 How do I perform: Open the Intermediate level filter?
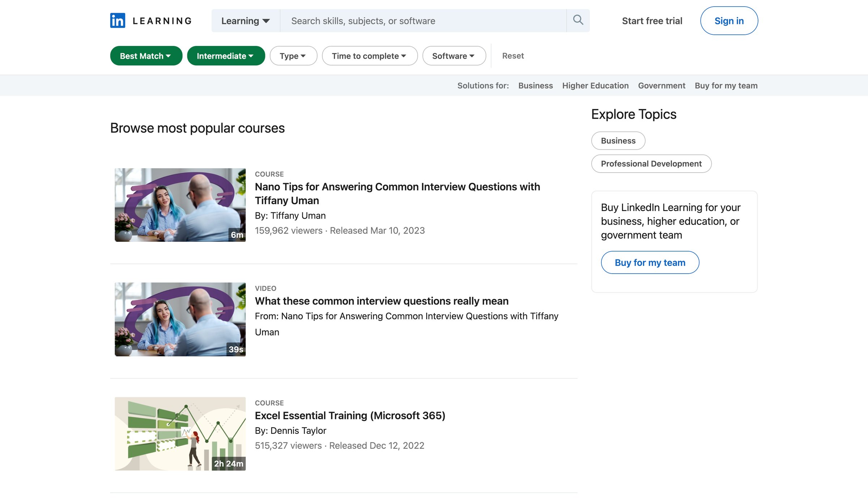click(x=226, y=56)
